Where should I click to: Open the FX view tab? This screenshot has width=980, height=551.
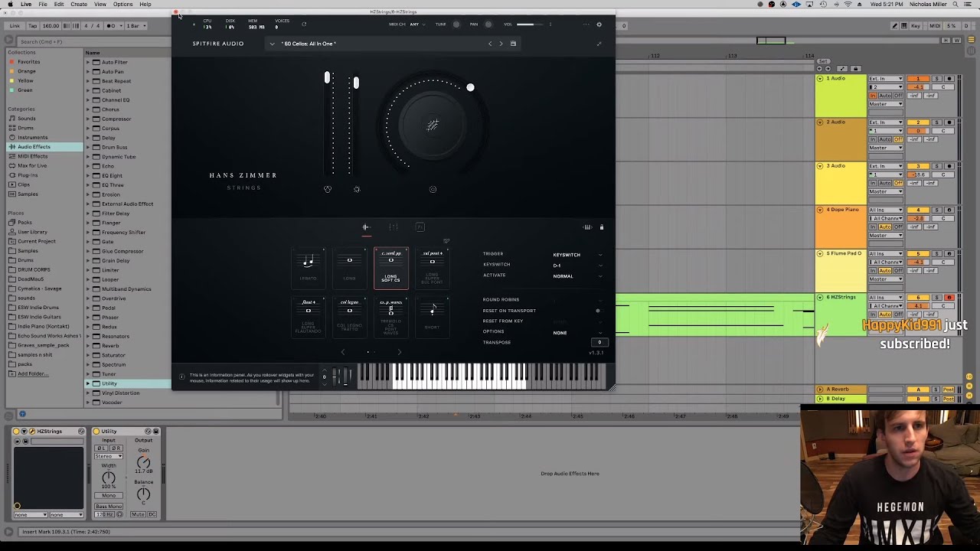[x=420, y=227]
